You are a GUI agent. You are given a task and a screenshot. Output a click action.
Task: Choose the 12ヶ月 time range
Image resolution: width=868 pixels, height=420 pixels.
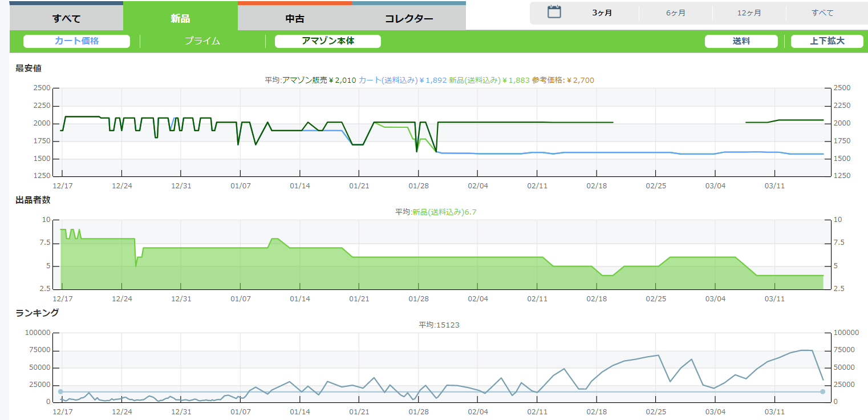(749, 13)
